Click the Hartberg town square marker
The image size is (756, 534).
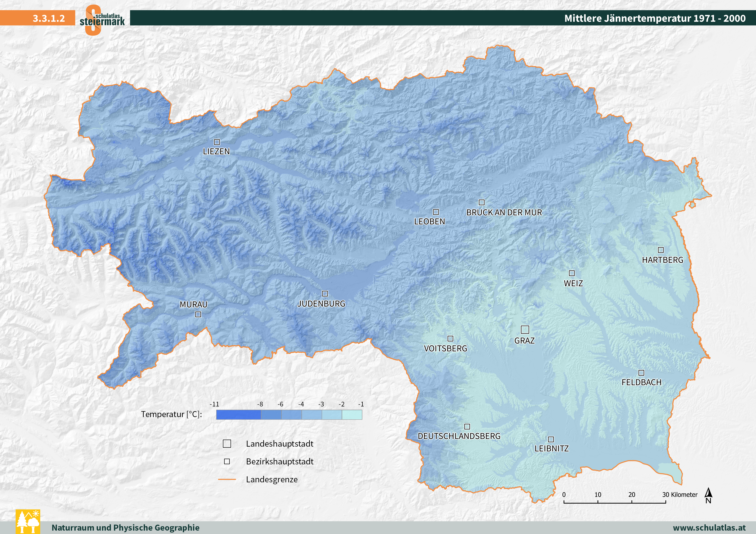click(x=660, y=250)
